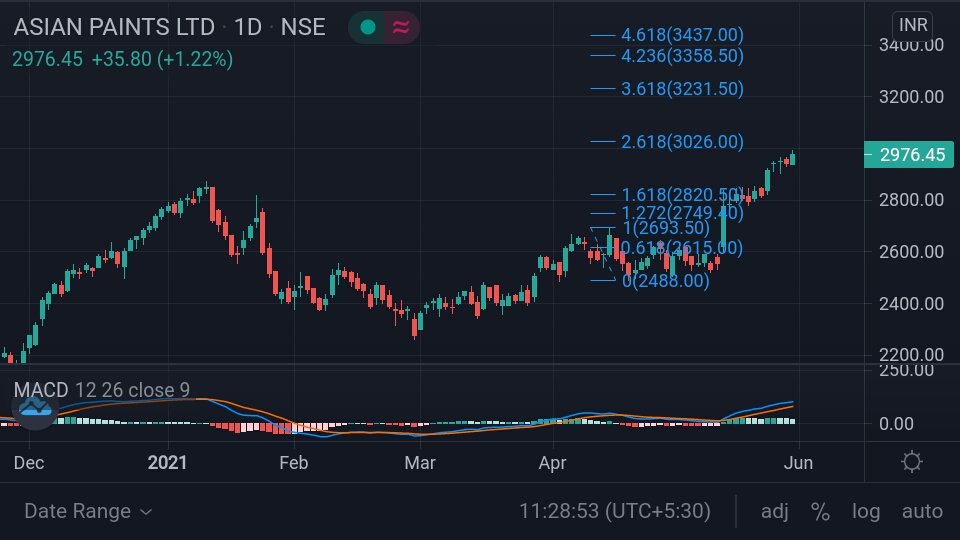Select the 0.618(2615.00) Fibonacci level
This screenshot has height=540, width=960.
(681, 248)
